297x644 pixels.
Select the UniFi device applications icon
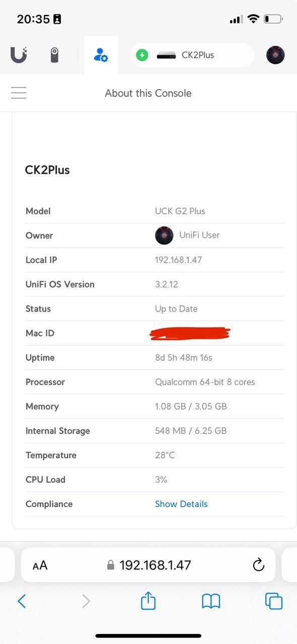click(x=55, y=55)
